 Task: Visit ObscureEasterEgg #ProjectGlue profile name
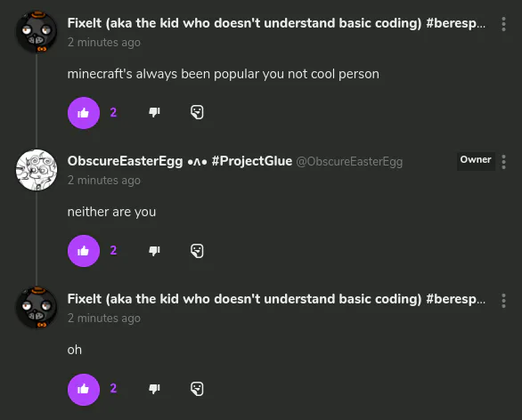pos(180,161)
